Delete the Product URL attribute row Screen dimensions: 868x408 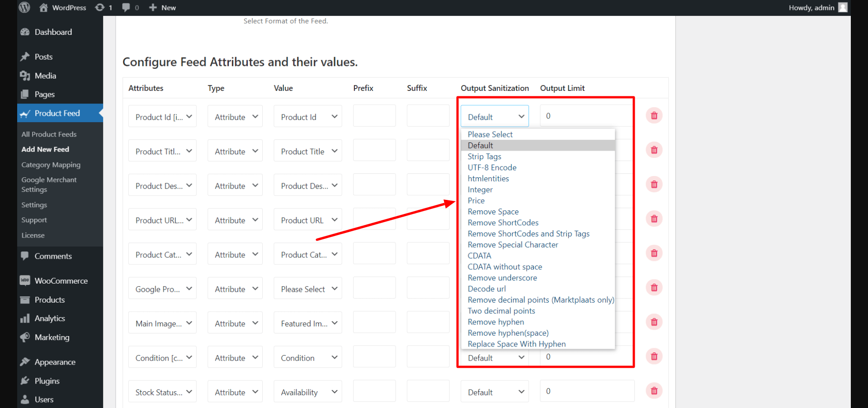coord(654,219)
